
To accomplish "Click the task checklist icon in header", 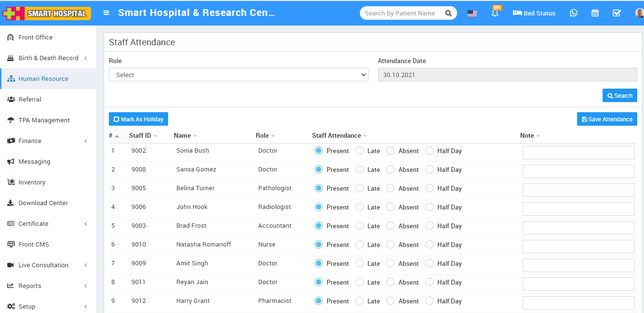I will 617,13.
